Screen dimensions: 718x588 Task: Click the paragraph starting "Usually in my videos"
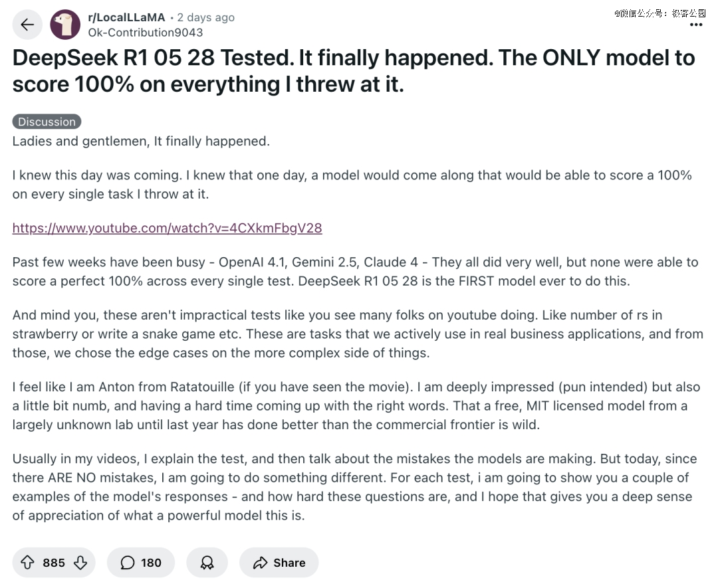coord(354,487)
